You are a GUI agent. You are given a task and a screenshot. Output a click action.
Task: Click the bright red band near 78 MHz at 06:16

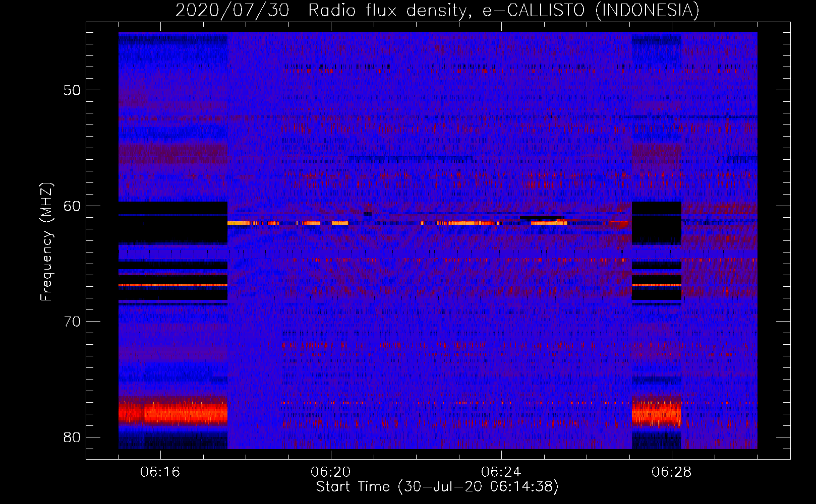173,413
